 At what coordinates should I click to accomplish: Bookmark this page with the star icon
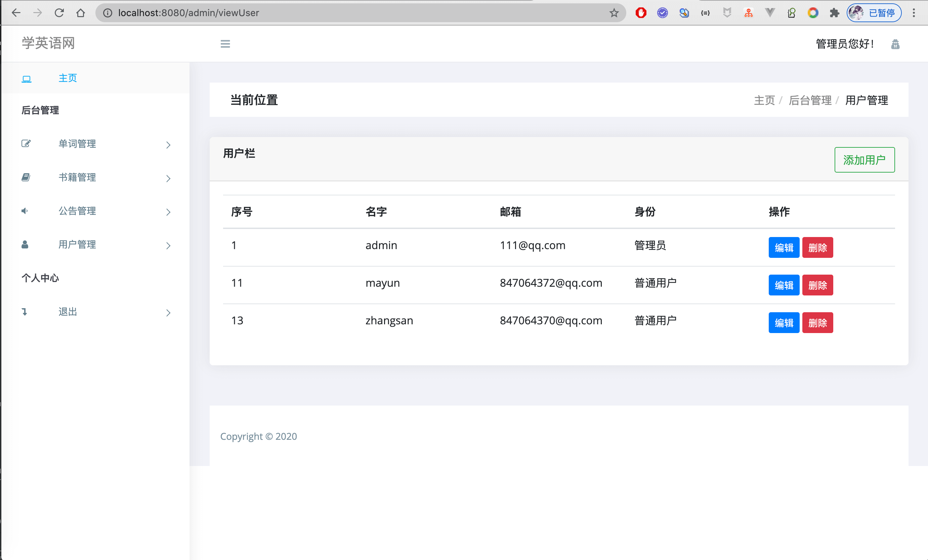[614, 13]
